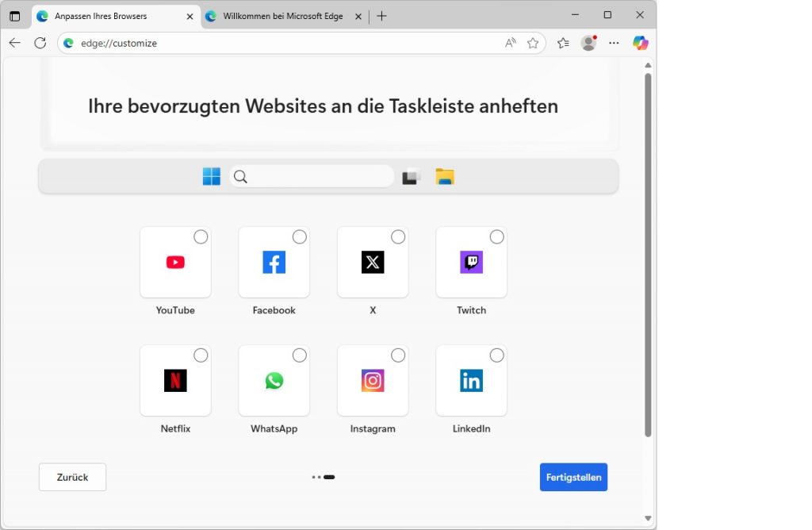Click the Netflix logo icon
Image resolution: width=812 pixels, height=530 pixels.
[175, 381]
